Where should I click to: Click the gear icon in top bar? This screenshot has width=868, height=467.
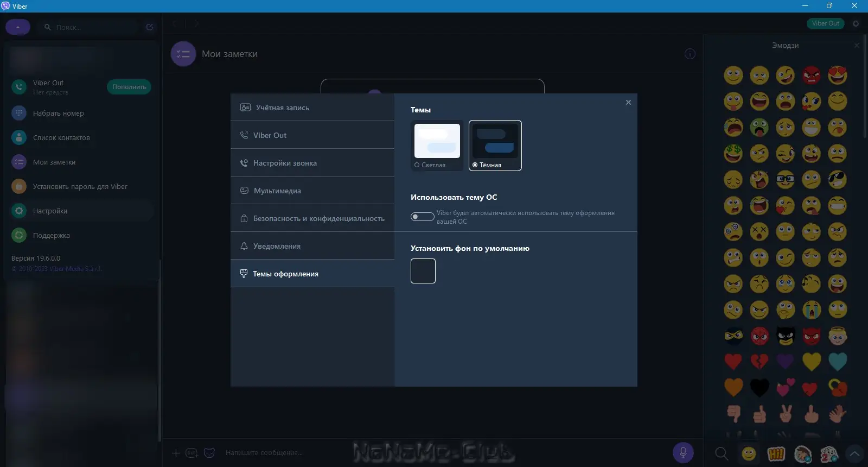tap(856, 23)
